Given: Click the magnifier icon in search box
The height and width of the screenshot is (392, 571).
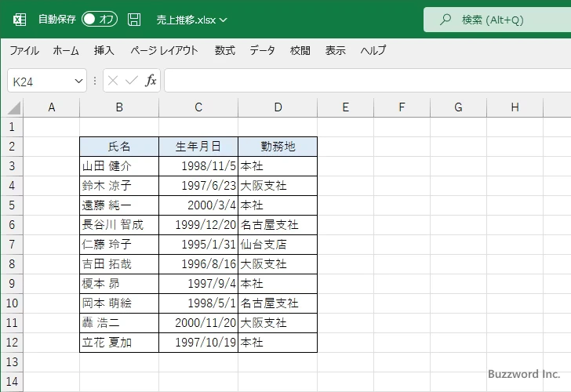Looking at the screenshot, I should click(x=445, y=20).
